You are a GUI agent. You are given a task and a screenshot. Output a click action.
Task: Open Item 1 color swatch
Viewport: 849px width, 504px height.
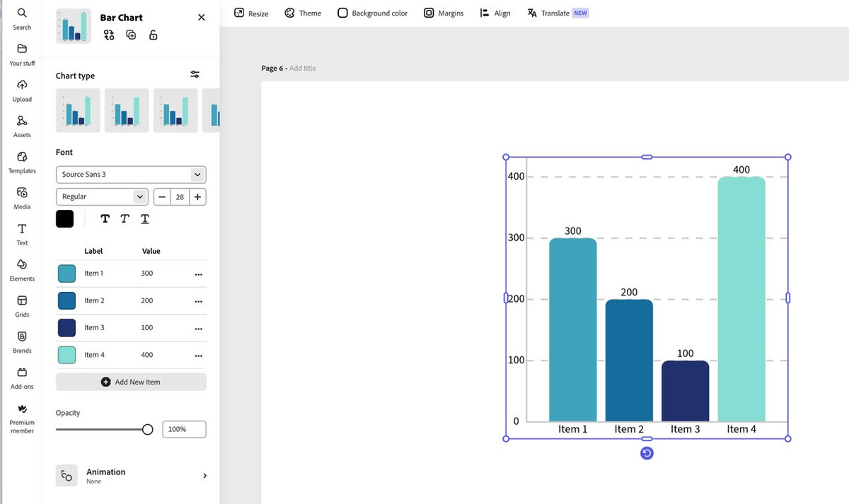click(x=67, y=274)
